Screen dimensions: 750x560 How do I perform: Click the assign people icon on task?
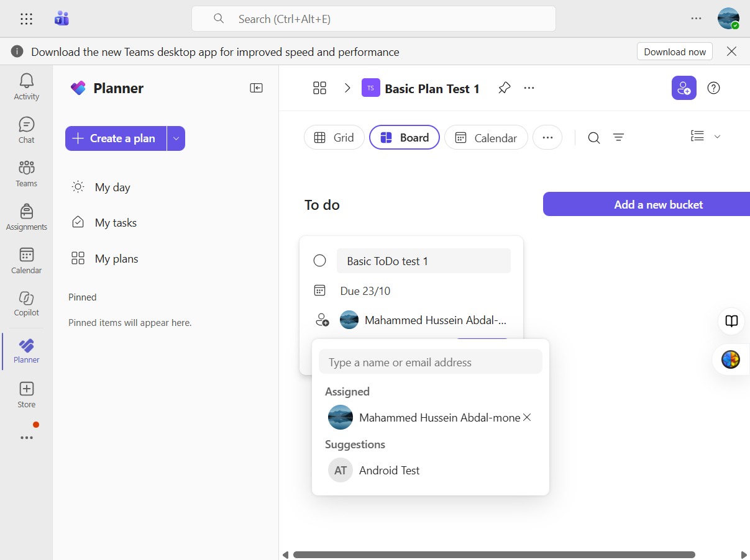[322, 320]
